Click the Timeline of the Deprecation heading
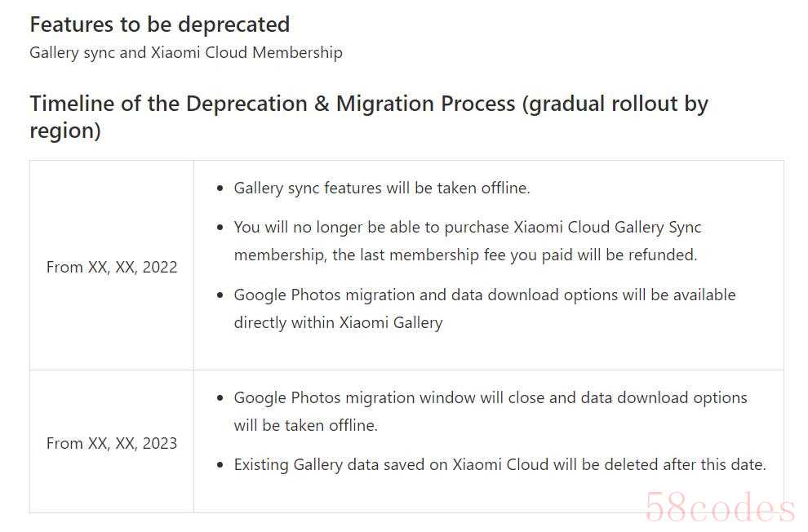Image resolution: width=808 pixels, height=532 pixels. tap(369, 117)
